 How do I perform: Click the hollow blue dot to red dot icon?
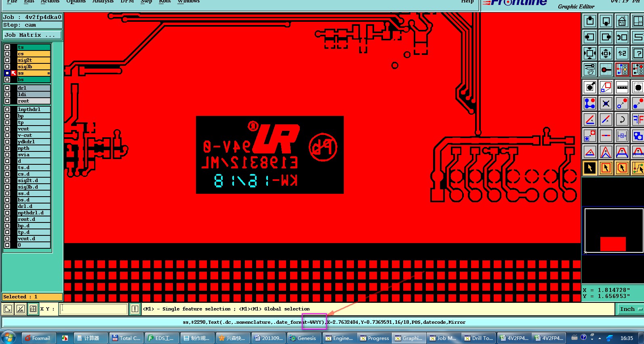coord(622,103)
